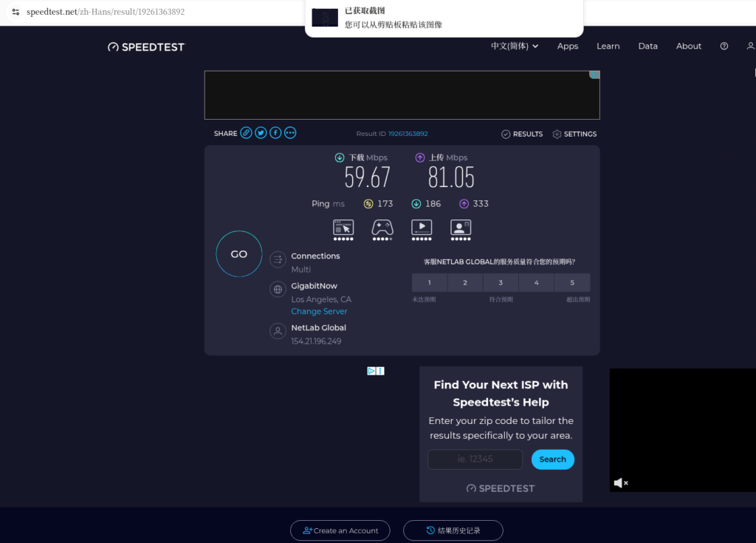Click the screenshot captured notification thumbnail
This screenshot has height=543, width=756.
click(325, 18)
